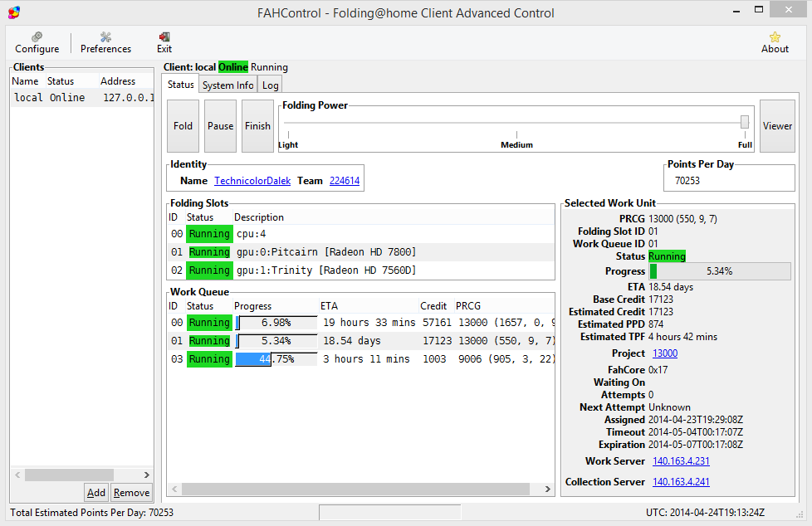Click the window resize grip in status bar
Screen dimensions: 812x526
(x=799, y=514)
